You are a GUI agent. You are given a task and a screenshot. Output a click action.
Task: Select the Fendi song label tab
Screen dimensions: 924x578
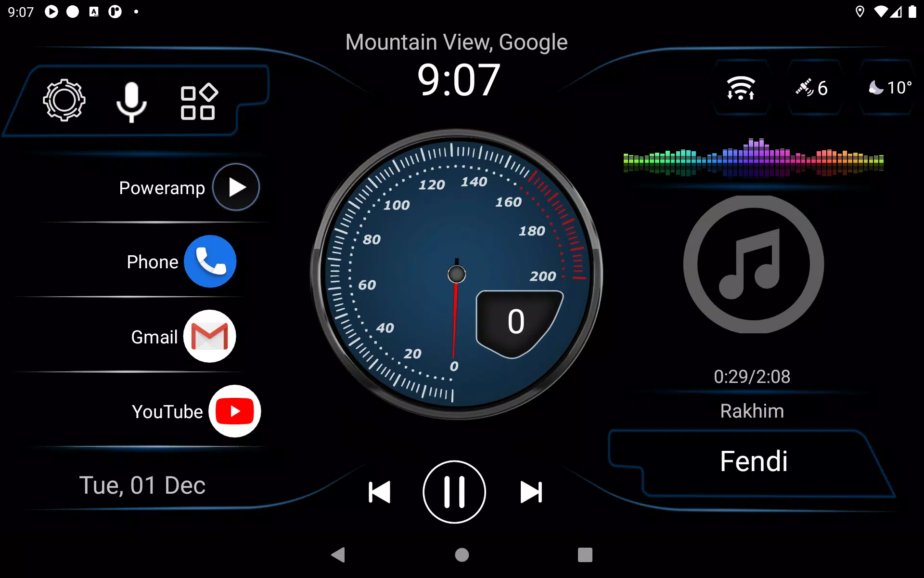point(753,460)
